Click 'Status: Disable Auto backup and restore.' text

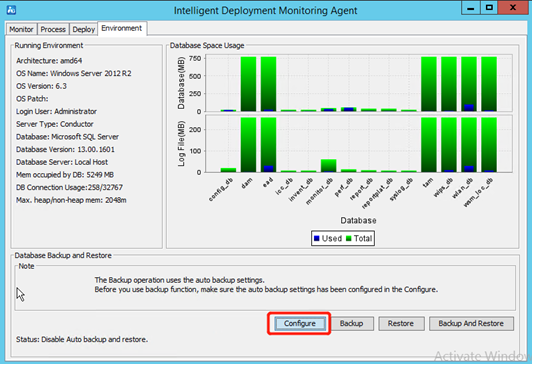pos(82,339)
